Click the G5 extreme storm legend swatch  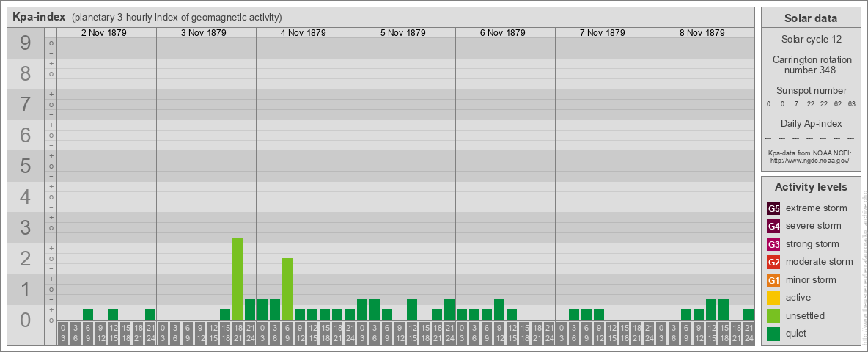coord(773,209)
